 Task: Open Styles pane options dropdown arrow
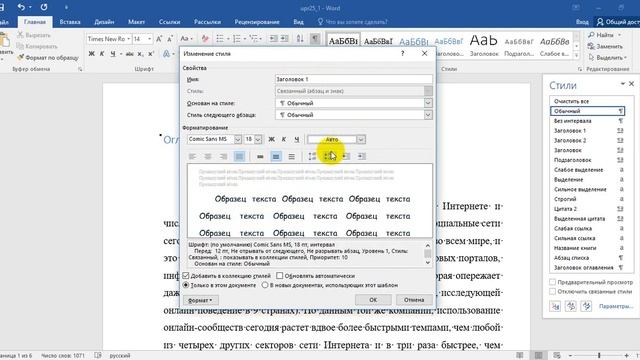coord(623,84)
